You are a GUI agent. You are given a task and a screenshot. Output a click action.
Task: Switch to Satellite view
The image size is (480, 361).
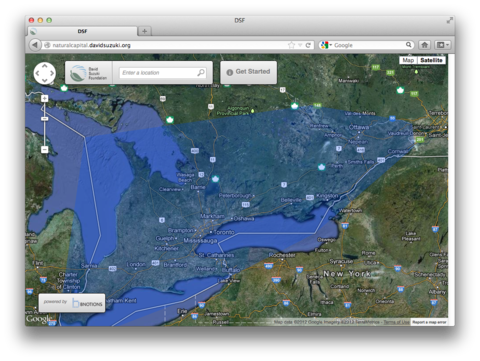pos(431,60)
